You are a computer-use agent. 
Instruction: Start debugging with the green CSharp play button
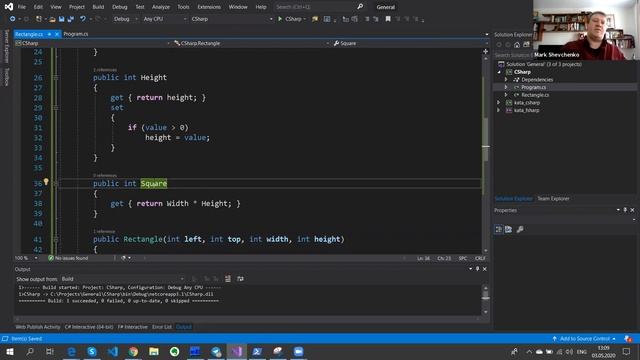290,19
